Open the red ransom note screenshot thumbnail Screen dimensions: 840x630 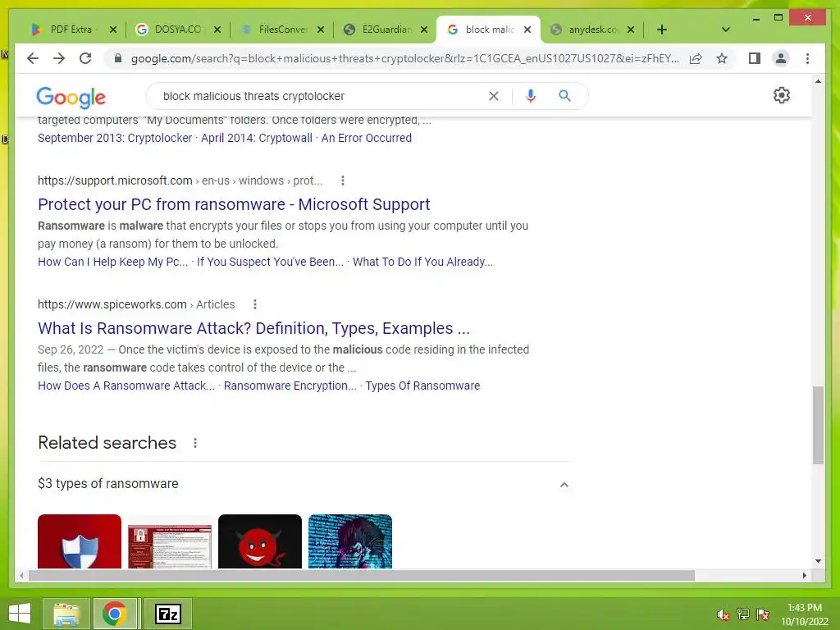[x=170, y=546]
